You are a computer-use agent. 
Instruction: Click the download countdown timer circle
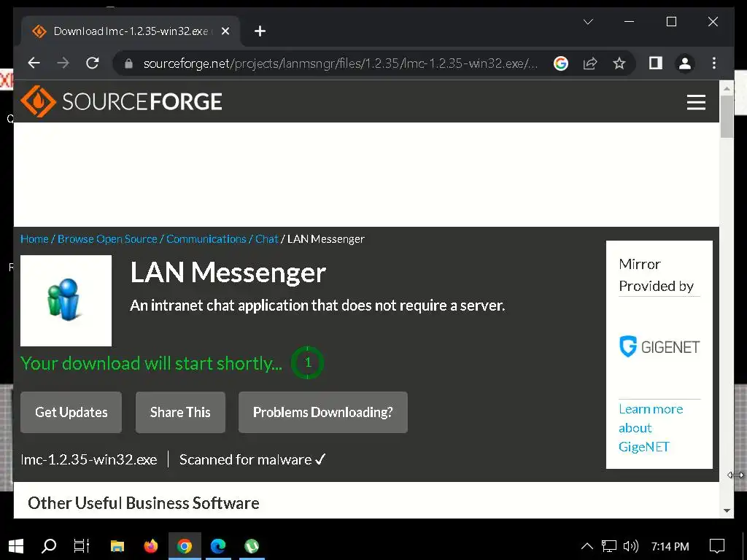point(307,363)
